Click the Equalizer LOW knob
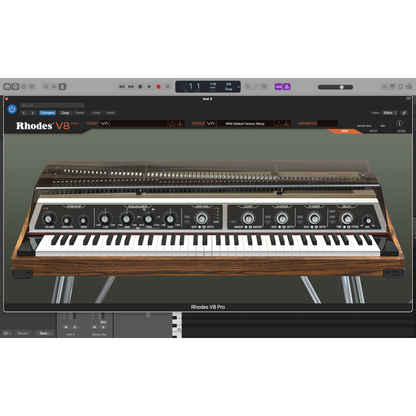The height and width of the screenshot is (416, 416). [x=105, y=219]
